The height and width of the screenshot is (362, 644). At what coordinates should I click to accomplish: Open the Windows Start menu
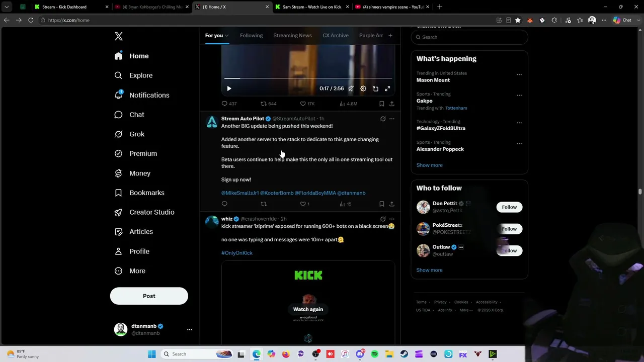tap(151, 354)
